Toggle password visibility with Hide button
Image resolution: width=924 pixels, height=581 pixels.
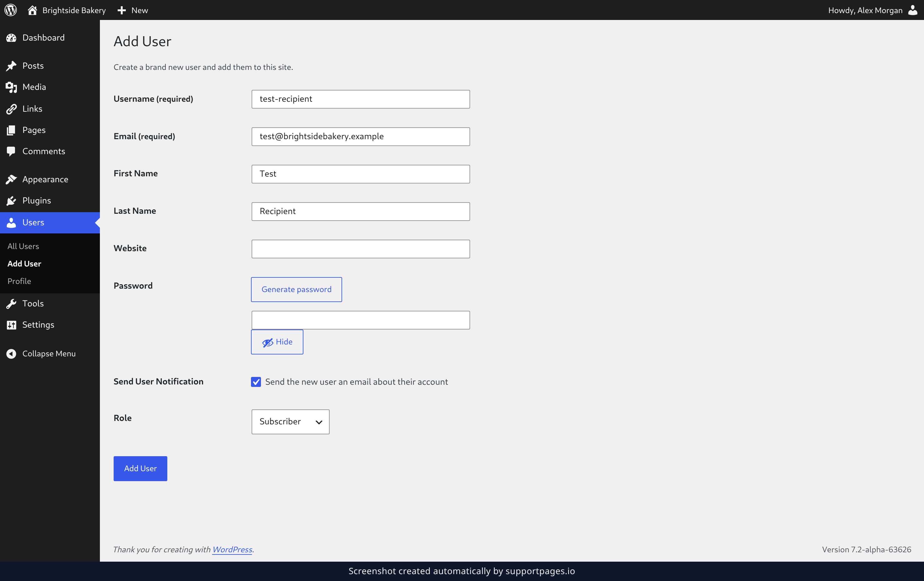[x=277, y=342]
